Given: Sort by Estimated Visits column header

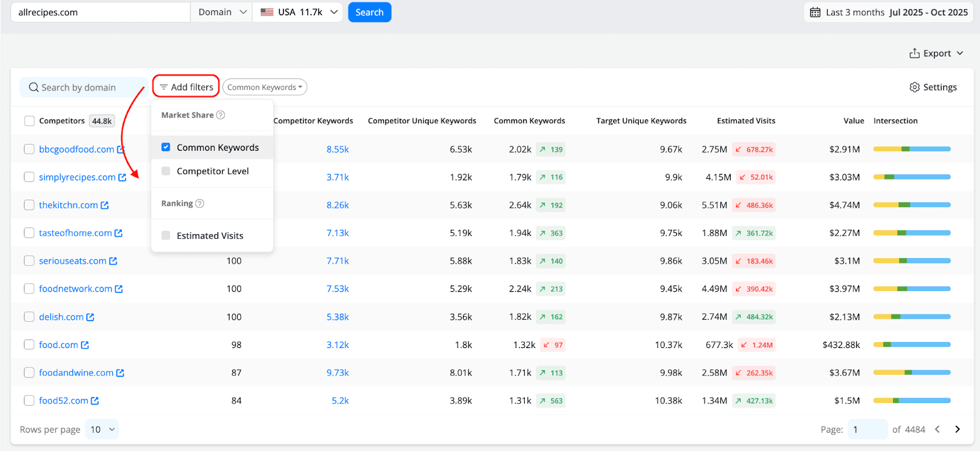Looking at the screenshot, I should [746, 121].
